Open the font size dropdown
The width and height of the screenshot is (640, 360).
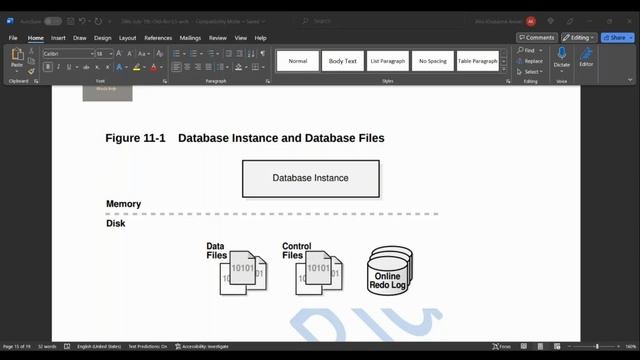111,54
